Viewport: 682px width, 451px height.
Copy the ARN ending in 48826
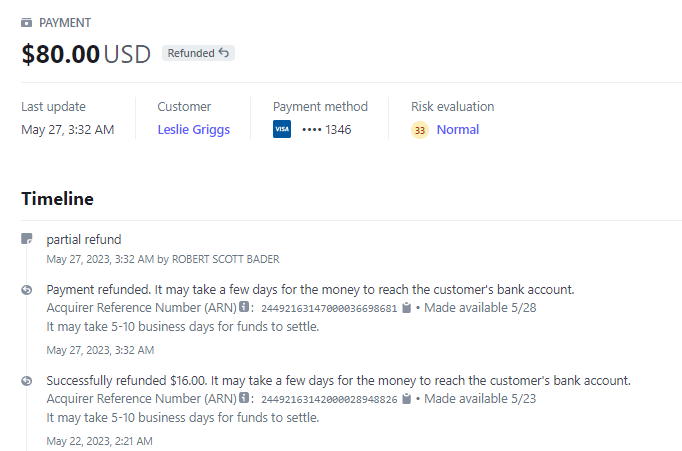pos(407,399)
